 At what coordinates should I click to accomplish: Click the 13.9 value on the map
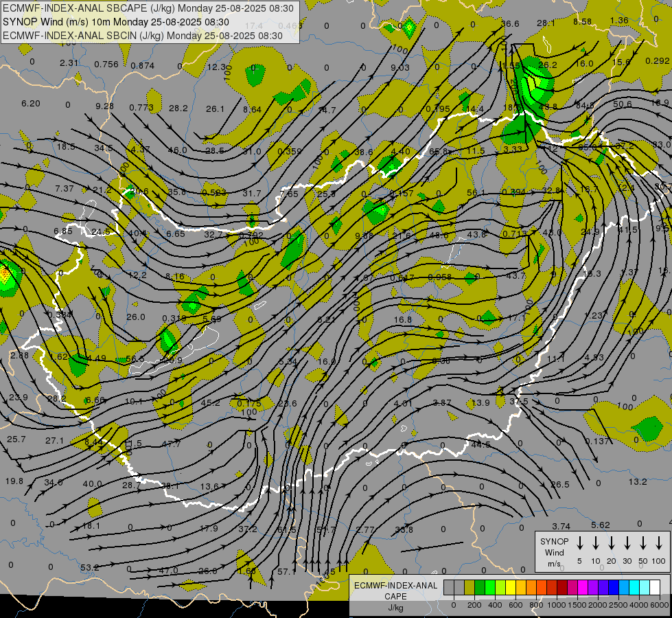[480, 402]
